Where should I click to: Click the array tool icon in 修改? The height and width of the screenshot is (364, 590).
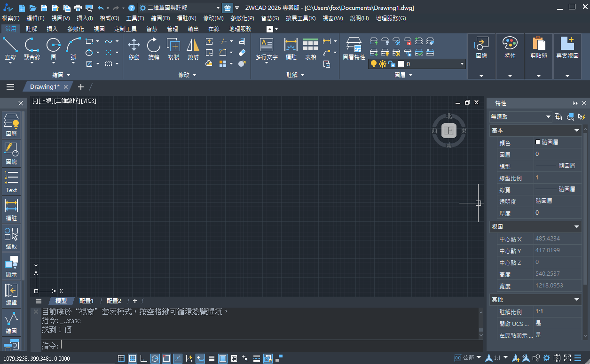coord(222,63)
